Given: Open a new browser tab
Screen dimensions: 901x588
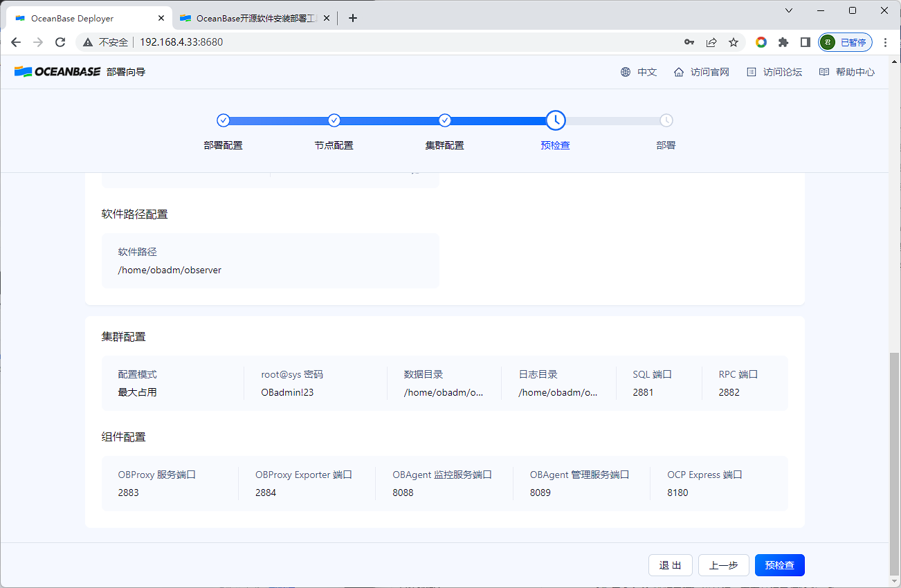Looking at the screenshot, I should [x=353, y=19].
